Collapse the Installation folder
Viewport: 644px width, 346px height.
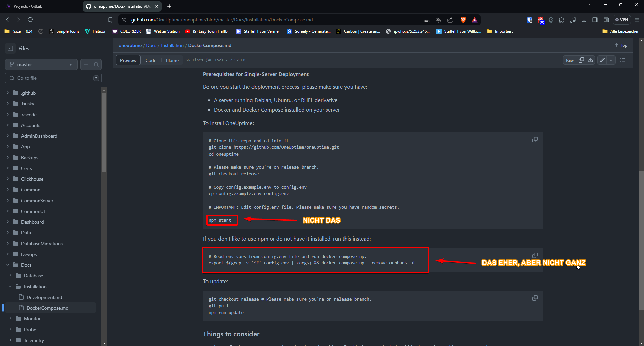click(x=10, y=287)
